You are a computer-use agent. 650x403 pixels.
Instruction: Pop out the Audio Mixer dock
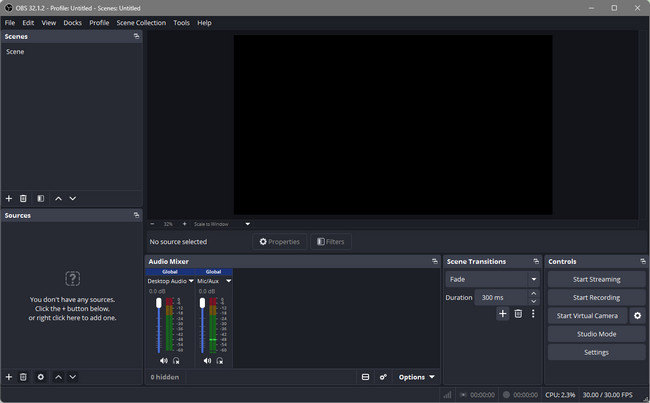tap(434, 261)
